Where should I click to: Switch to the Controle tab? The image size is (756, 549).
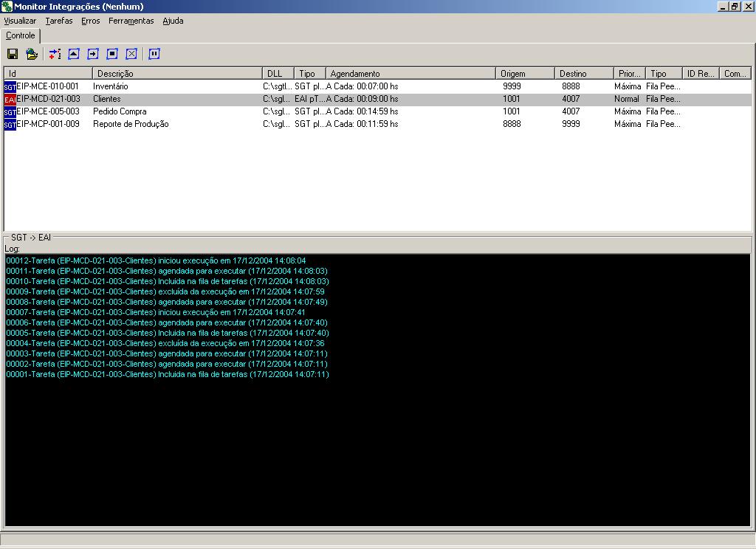(x=21, y=35)
